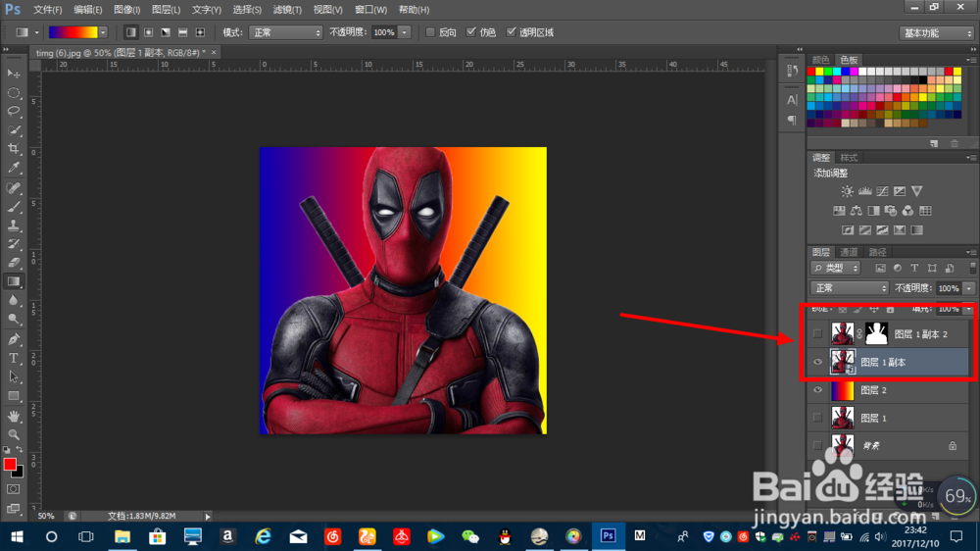Show the 图层 1 副本 2 layer
Screen dimensions: 980x551
tap(818, 334)
